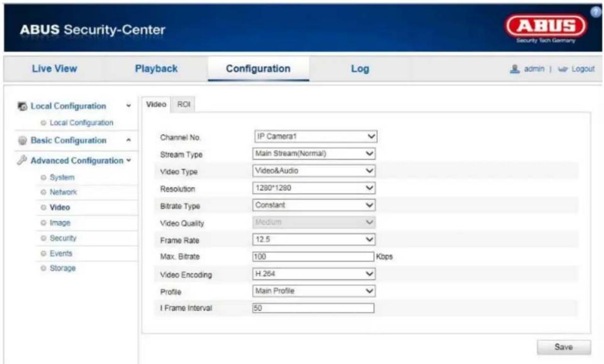The image size is (604, 364).
Task: Select Video in the sidebar
Action: click(60, 207)
